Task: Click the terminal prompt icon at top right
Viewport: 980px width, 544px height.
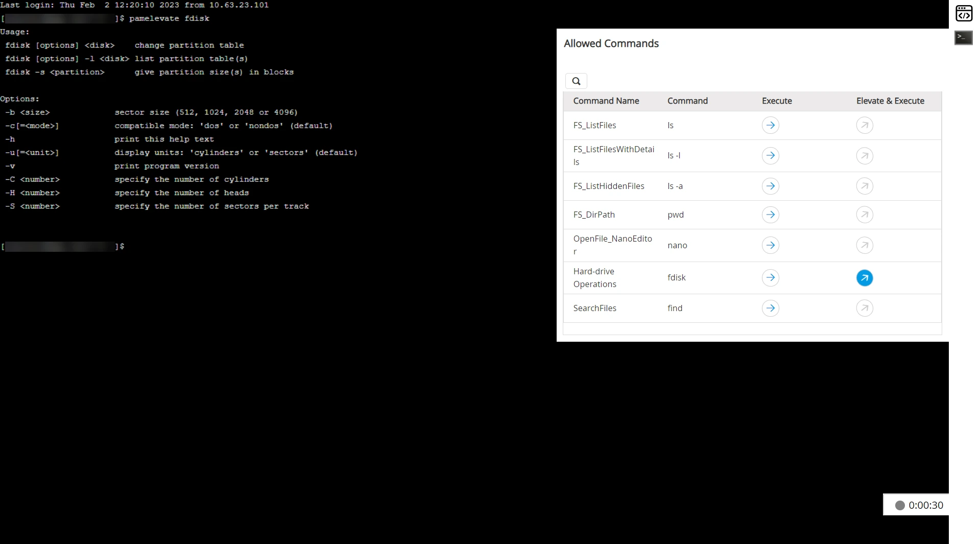Action: click(964, 37)
